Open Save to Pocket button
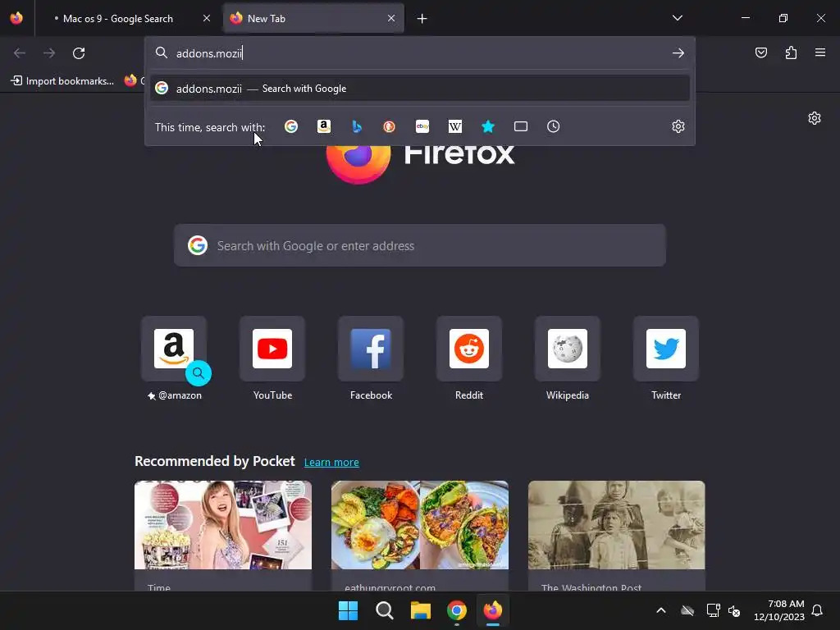The image size is (840, 630). [761, 52]
